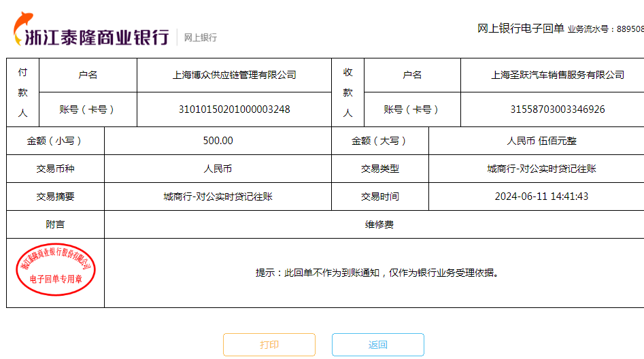Click payee account number 31558703003346926

click(x=558, y=109)
